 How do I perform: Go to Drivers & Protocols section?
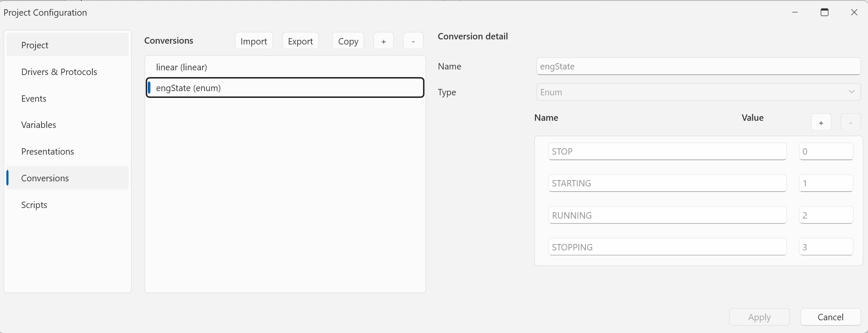pos(67,72)
